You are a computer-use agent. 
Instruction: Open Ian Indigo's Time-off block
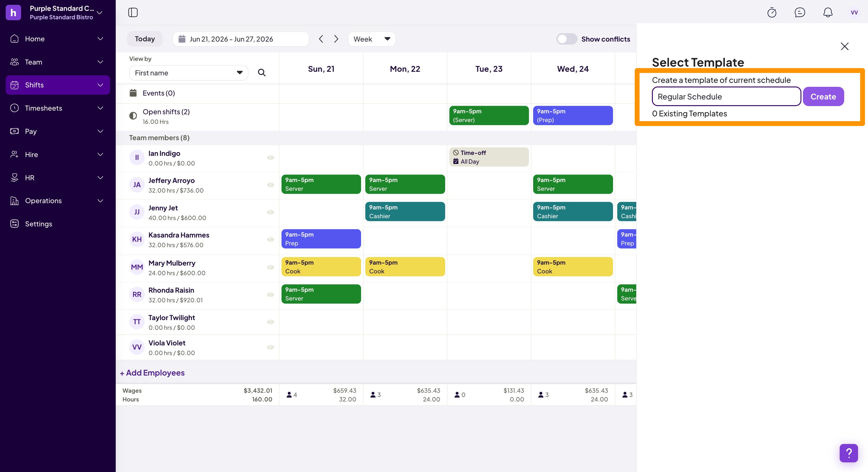point(489,157)
